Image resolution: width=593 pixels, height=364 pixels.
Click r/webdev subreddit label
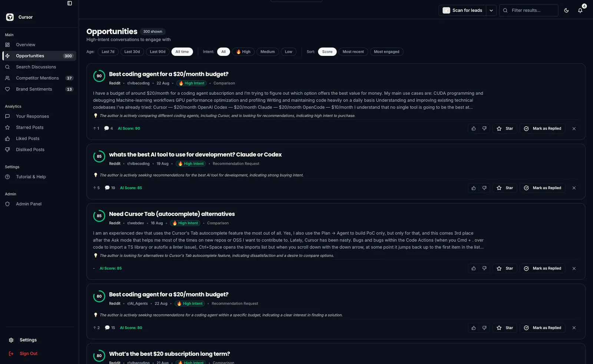pos(136,223)
